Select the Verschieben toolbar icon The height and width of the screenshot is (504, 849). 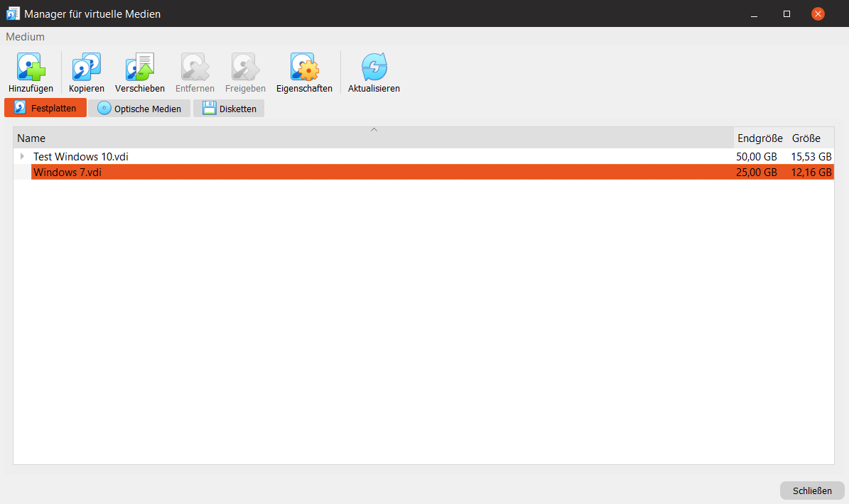140,67
